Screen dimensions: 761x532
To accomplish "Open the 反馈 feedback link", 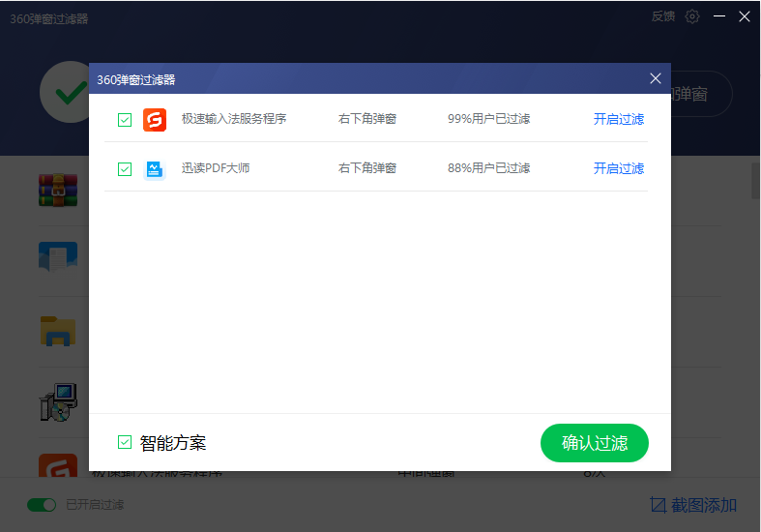I will (663, 16).
